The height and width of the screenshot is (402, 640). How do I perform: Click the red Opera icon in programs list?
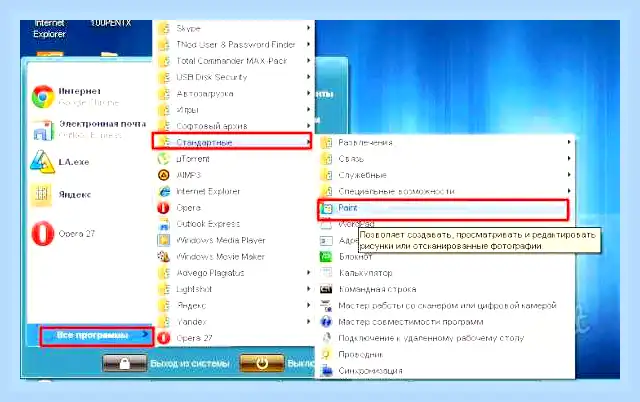pyautogui.click(x=164, y=207)
